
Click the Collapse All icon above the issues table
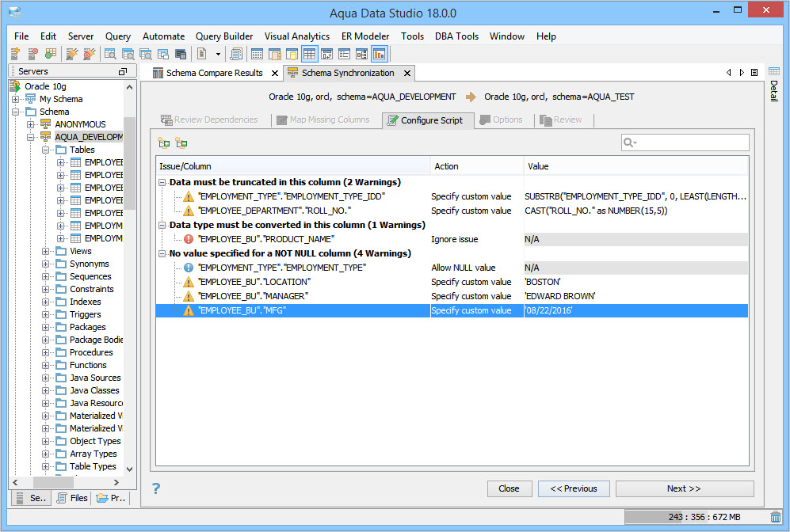click(x=181, y=143)
